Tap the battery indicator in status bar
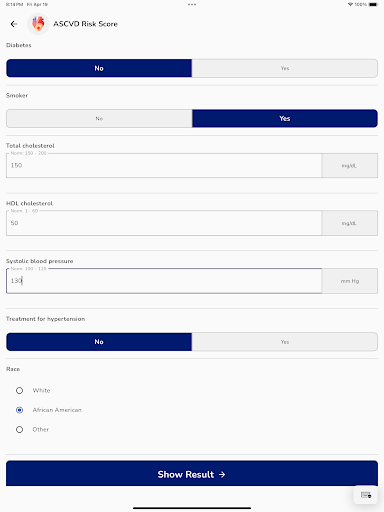This screenshot has width=384, height=512. [x=373, y=5]
